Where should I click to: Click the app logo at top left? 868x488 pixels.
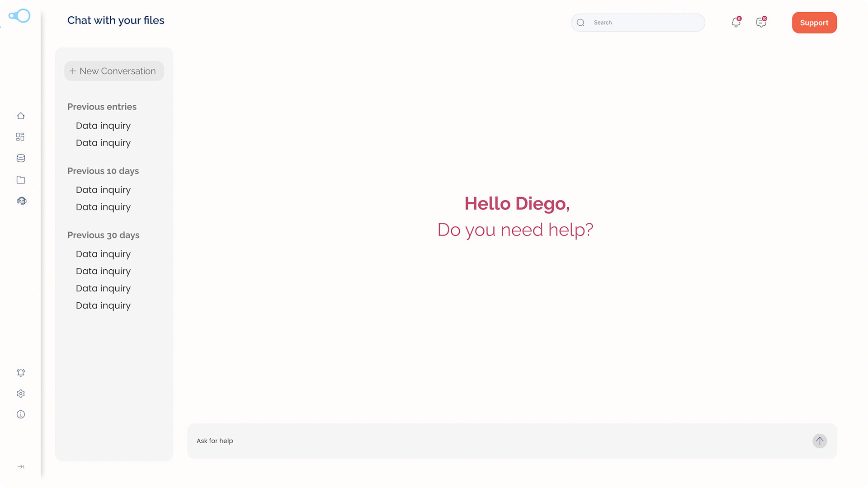click(19, 16)
